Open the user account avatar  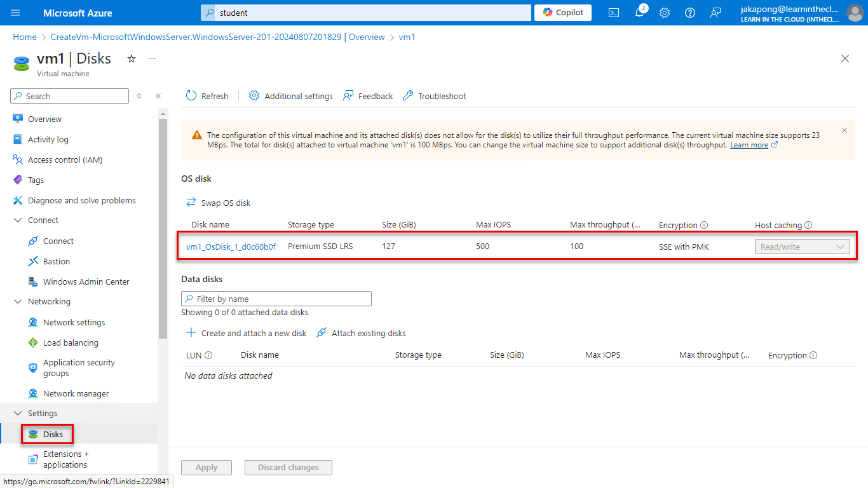pyautogui.click(x=855, y=13)
